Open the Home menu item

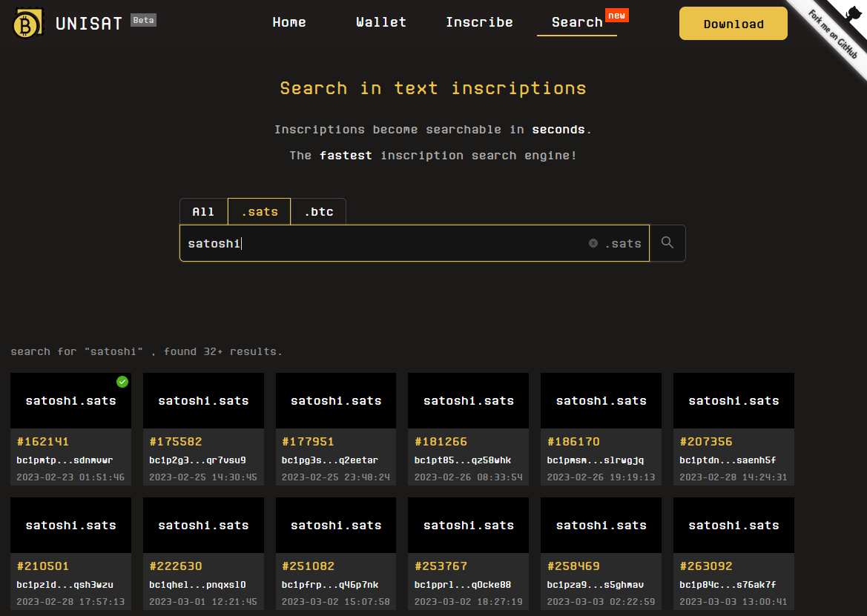[x=289, y=22]
